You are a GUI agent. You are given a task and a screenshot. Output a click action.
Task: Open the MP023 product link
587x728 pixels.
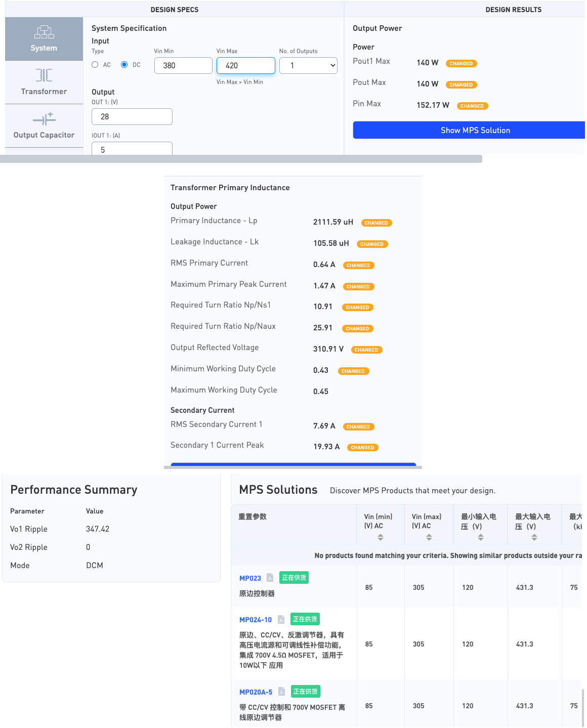point(250,578)
